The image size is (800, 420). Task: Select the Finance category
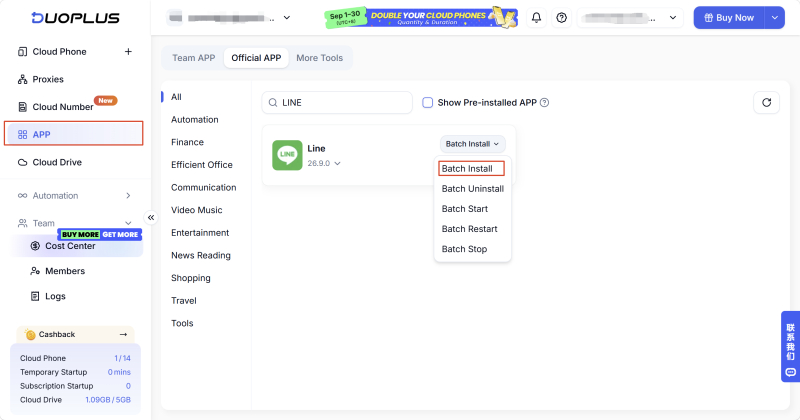pyautogui.click(x=187, y=142)
